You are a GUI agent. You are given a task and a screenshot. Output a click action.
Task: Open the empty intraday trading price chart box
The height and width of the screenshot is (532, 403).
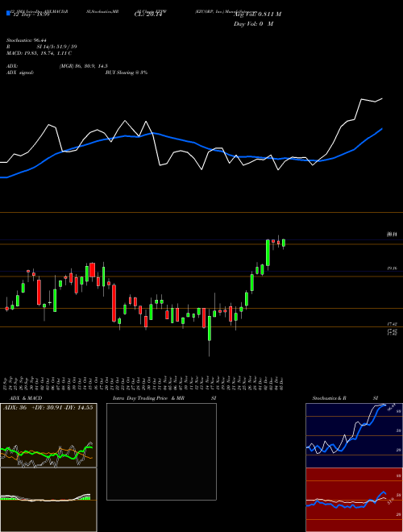[x=161, y=451]
